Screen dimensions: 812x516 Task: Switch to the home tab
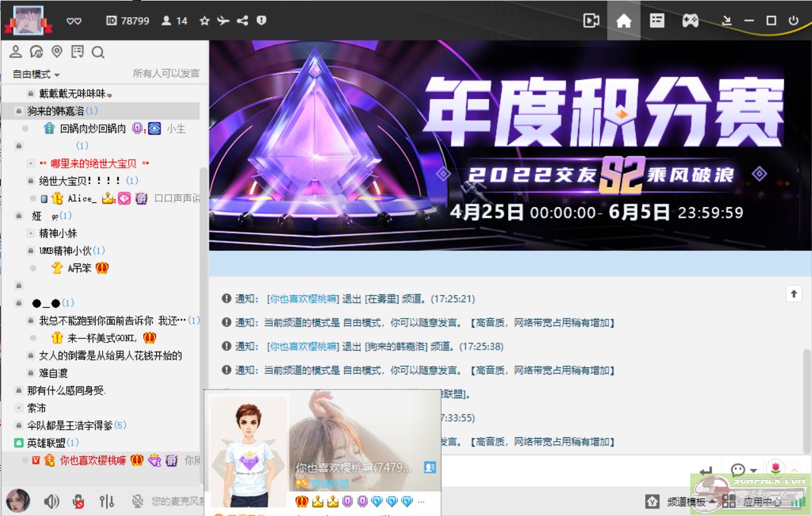coord(624,21)
